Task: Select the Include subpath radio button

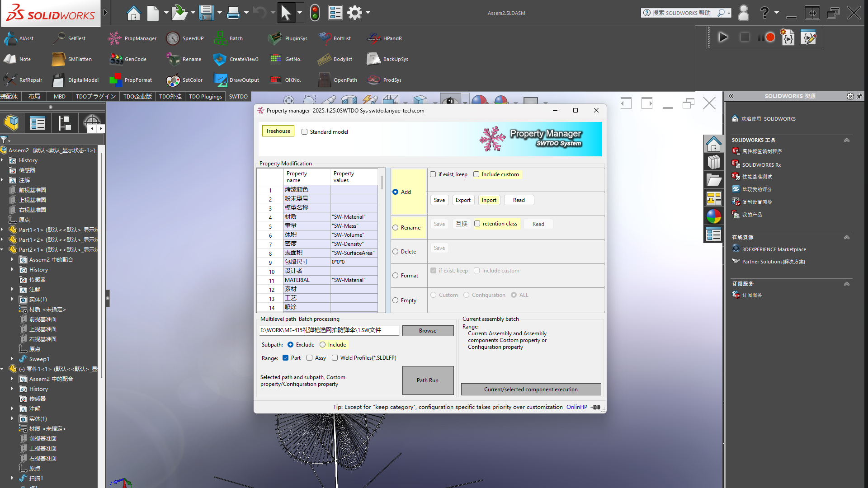Action: click(323, 345)
